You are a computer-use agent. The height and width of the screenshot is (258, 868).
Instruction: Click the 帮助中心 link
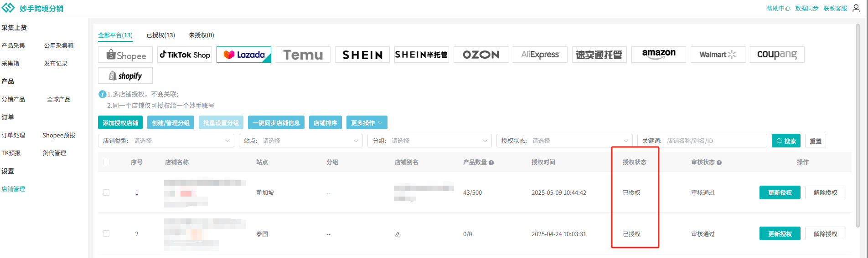779,8
